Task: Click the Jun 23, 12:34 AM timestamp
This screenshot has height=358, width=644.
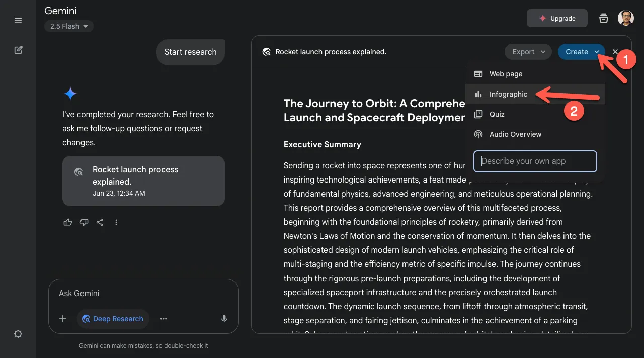Action: click(119, 193)
